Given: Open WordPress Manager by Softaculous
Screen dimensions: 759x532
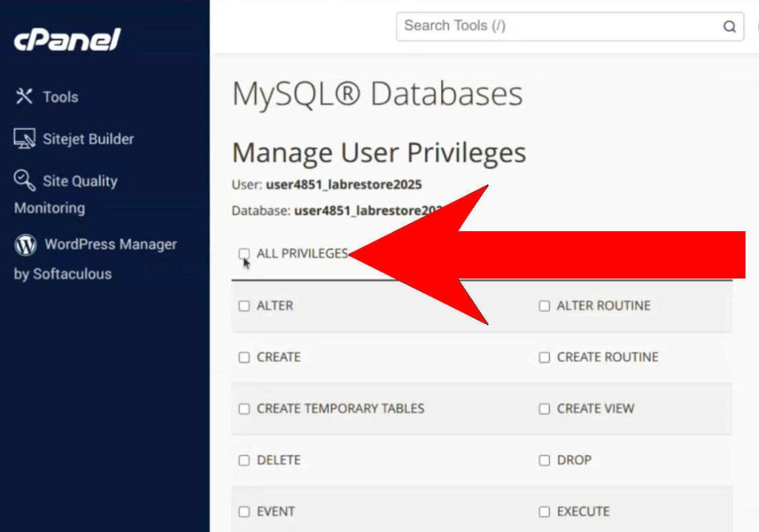Looking at the screenshot, I should tap(96, 259).
